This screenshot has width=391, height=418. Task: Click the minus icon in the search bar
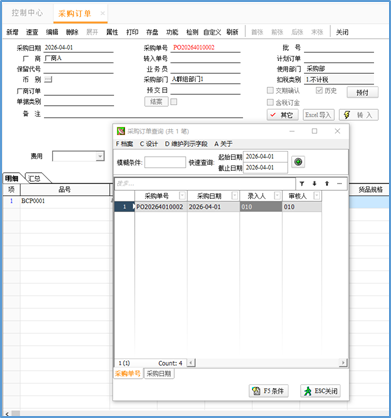coord(339,184)
